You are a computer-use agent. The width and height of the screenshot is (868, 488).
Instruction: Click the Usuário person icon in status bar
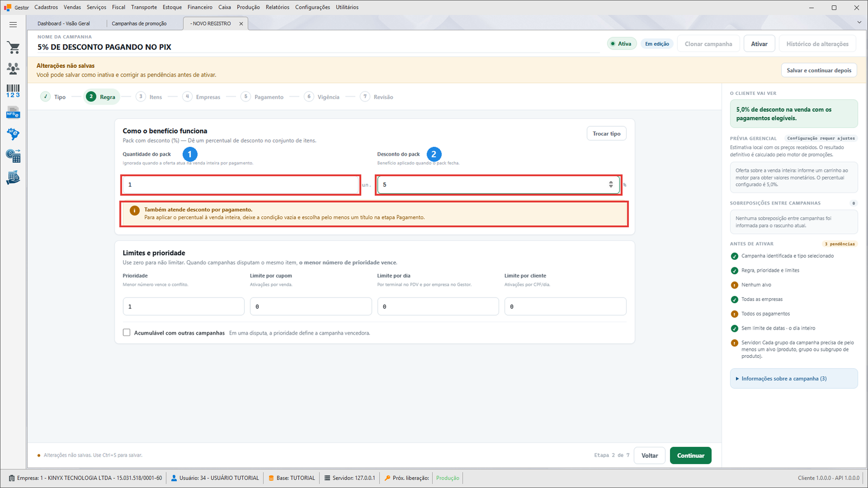pyautogui.click(x=174, y=478)
